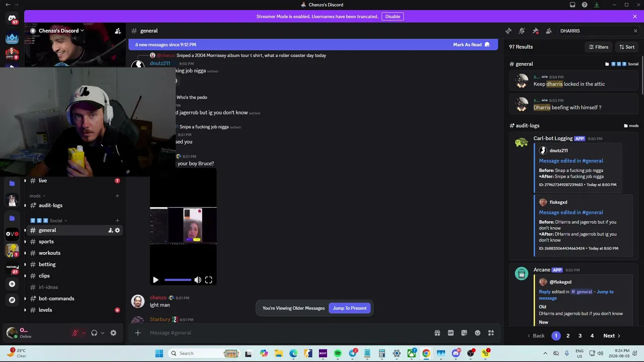Go to Next search results page

click(x=612, y=336)
